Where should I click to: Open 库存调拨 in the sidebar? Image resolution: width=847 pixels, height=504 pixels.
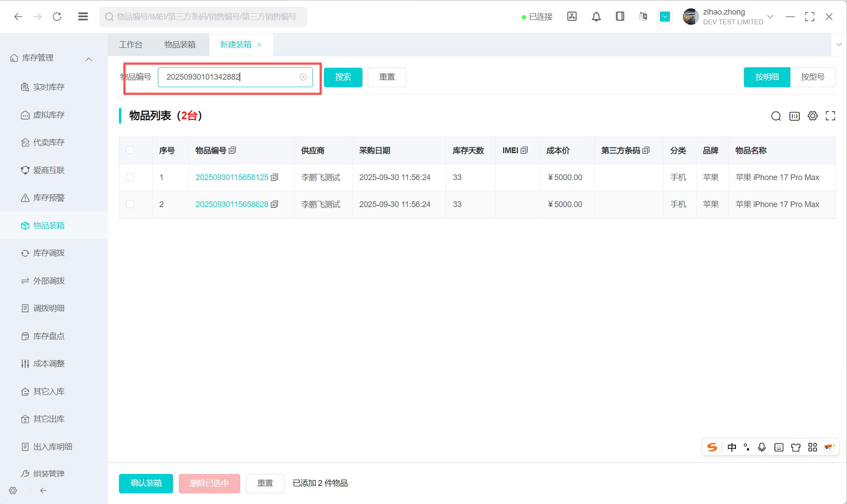[49, 253]
